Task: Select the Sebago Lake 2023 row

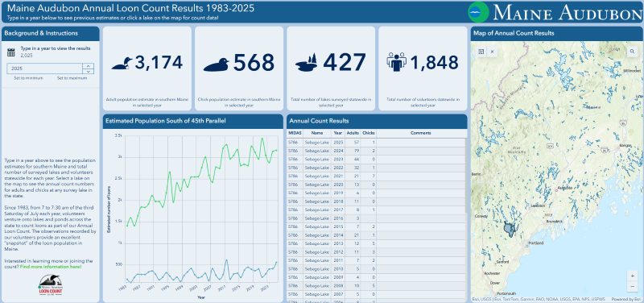Action: [x=375, y=159]
